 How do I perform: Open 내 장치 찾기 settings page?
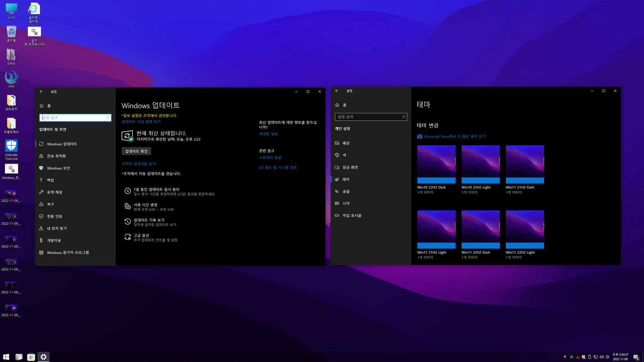pyautogui.click(x=75, y=229)
